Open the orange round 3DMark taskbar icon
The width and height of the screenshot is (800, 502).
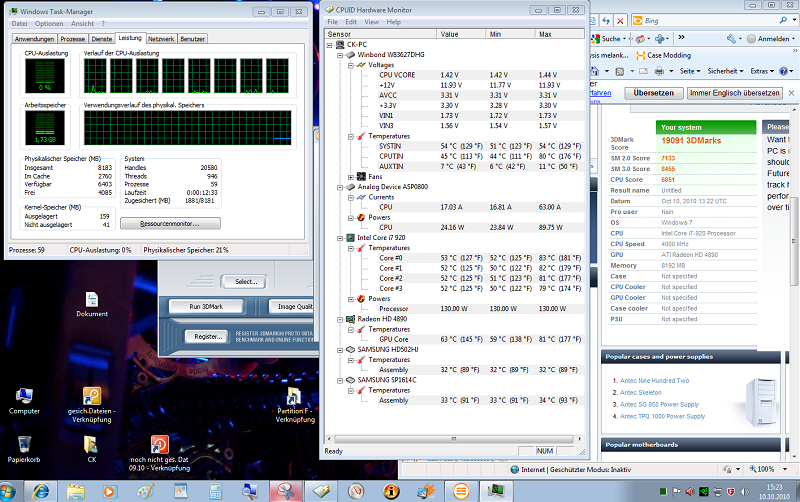pyautogui.click(x=461, y=492)
